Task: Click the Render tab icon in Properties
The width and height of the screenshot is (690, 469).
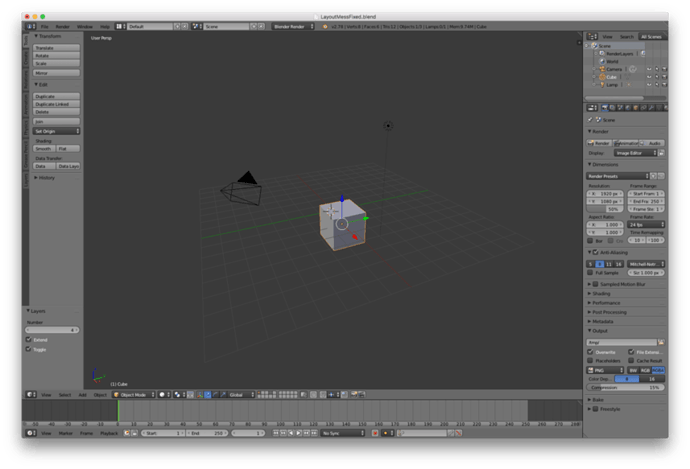Action: (605, 108)
